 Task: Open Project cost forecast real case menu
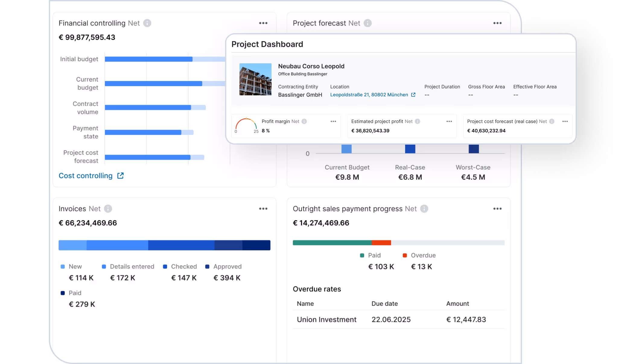(565, 121)
